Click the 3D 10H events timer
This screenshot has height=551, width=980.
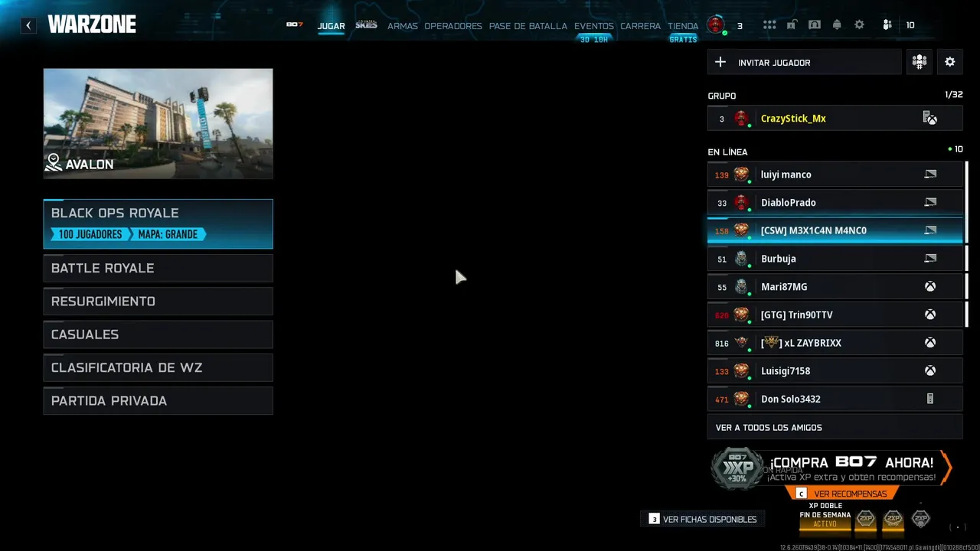click(x=594, y=39)
